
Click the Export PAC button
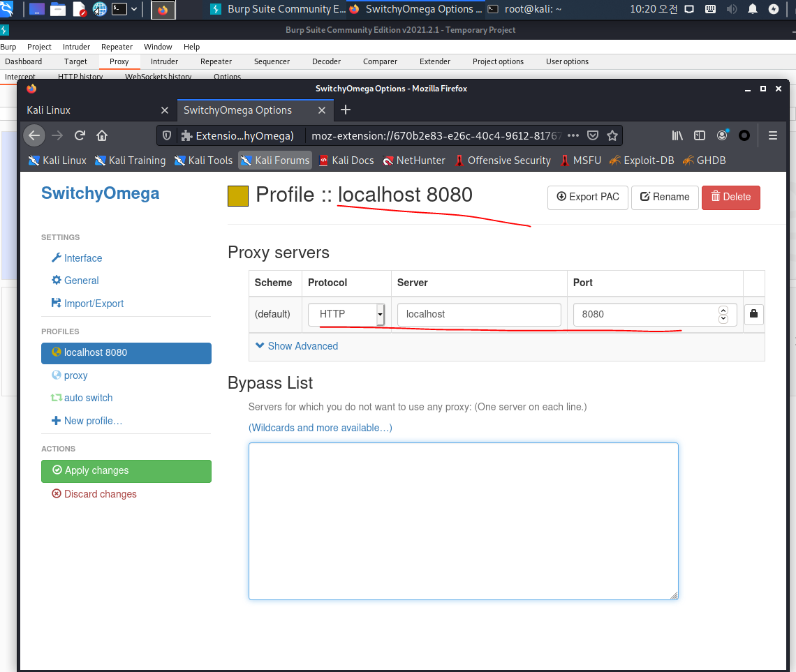[x=588, y=197]
